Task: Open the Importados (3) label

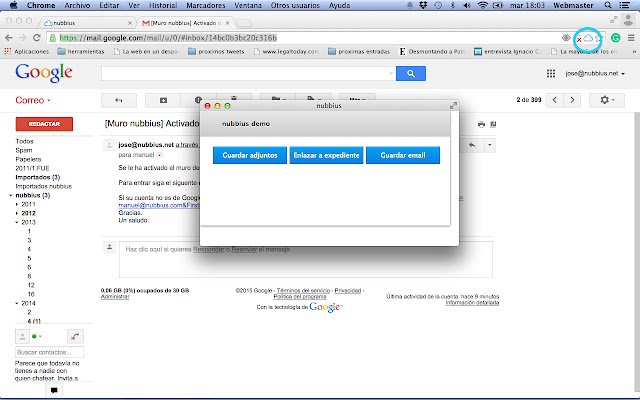Action: [38, 177]
